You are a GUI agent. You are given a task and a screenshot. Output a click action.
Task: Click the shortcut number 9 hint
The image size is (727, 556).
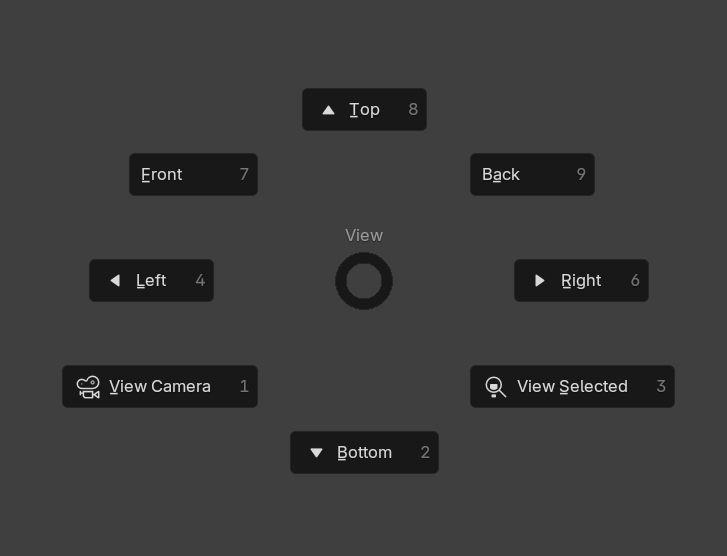click(581, 175)
